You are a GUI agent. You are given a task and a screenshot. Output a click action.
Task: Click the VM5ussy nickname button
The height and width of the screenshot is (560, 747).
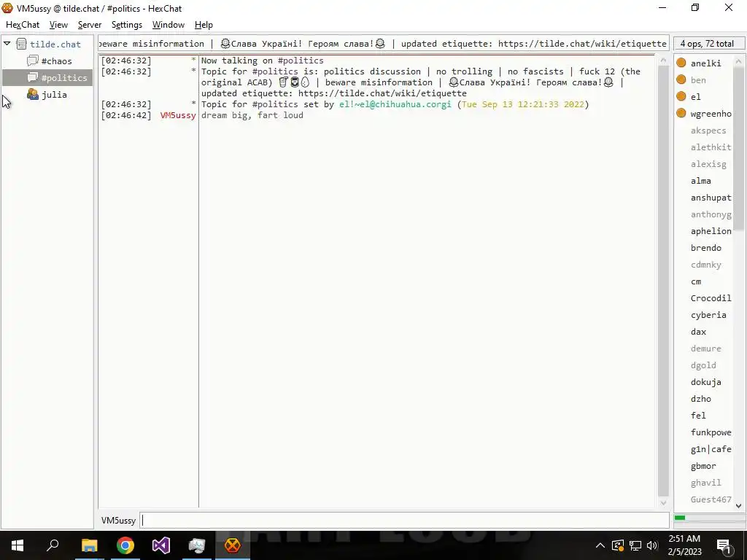pos(118,521)
